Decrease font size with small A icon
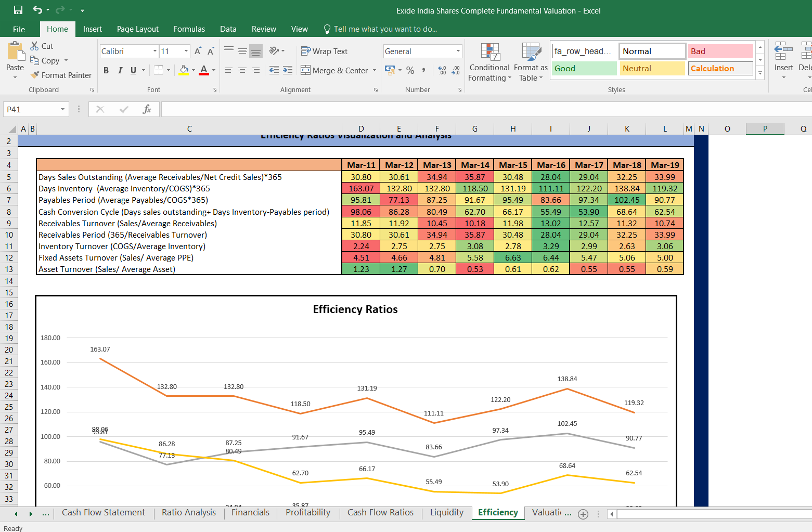812x532 pixels. [211, 51]
